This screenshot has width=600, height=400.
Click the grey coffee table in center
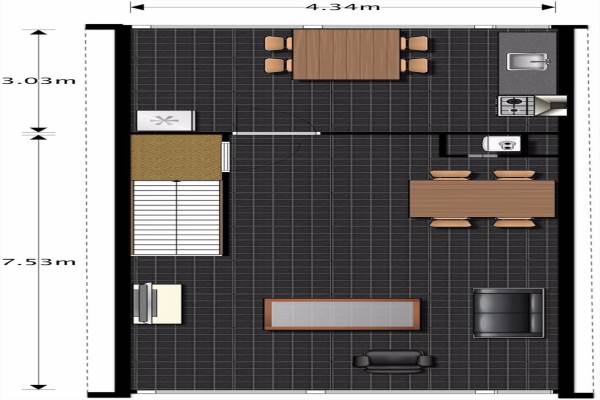(340, 314)
